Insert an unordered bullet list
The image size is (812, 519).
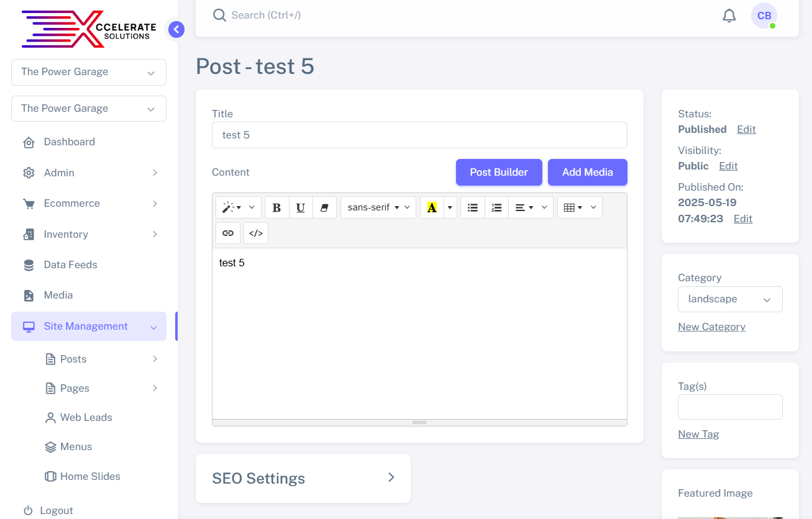(473, 207)
